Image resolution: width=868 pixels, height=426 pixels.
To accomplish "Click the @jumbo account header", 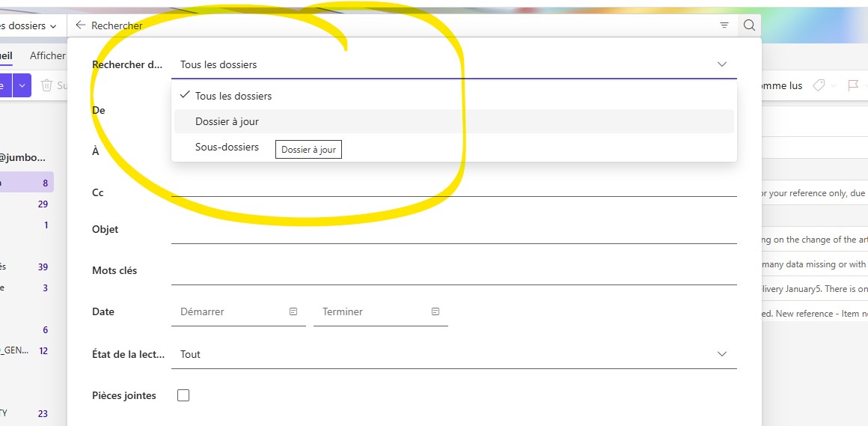I will click(23, 158).
